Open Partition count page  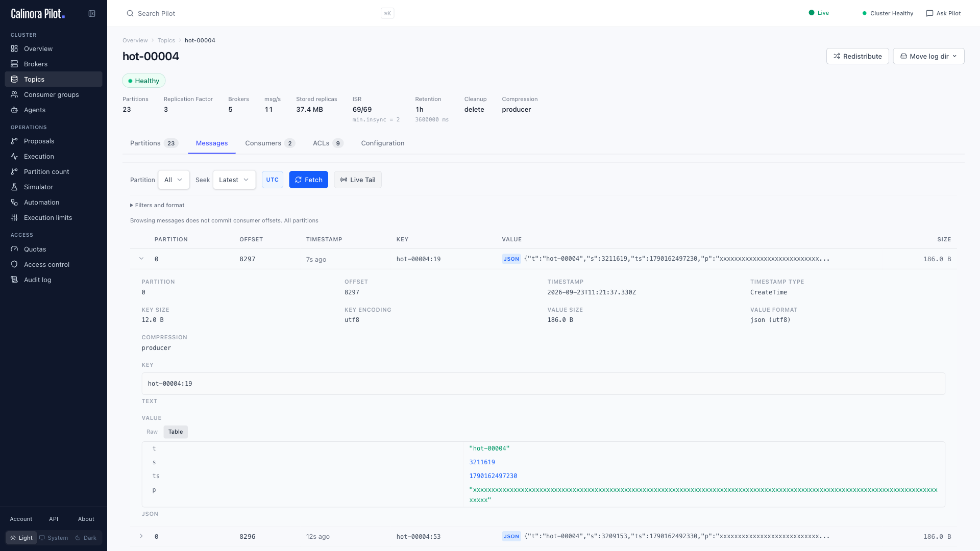pos(54,171)
